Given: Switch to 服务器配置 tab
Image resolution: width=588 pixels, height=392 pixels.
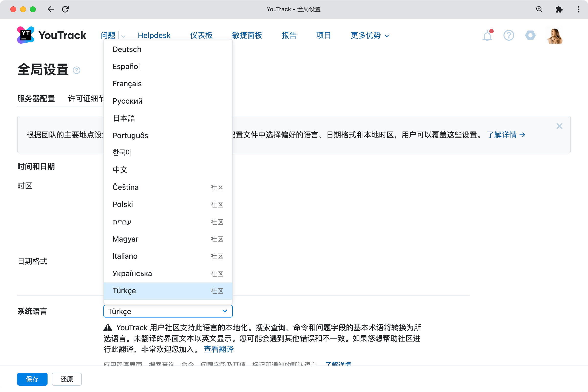Looking at the screenshot, I should [x=36, y=98].
